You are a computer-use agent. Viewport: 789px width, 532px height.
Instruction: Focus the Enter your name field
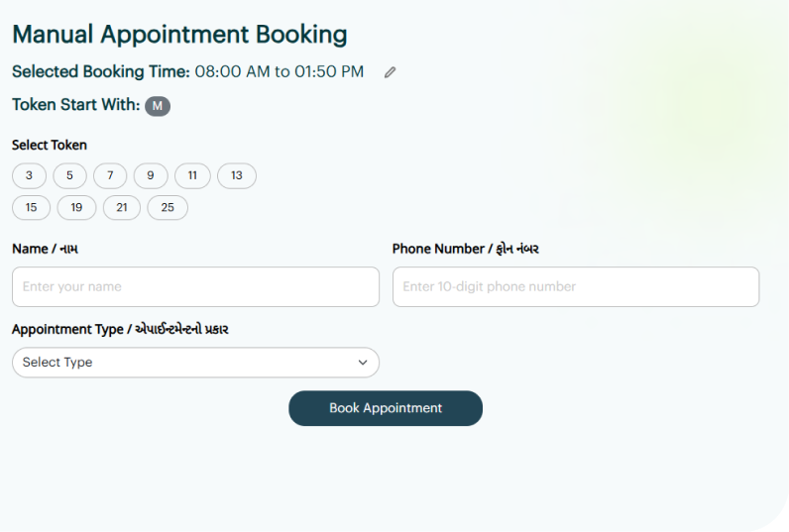pos(195,287)
